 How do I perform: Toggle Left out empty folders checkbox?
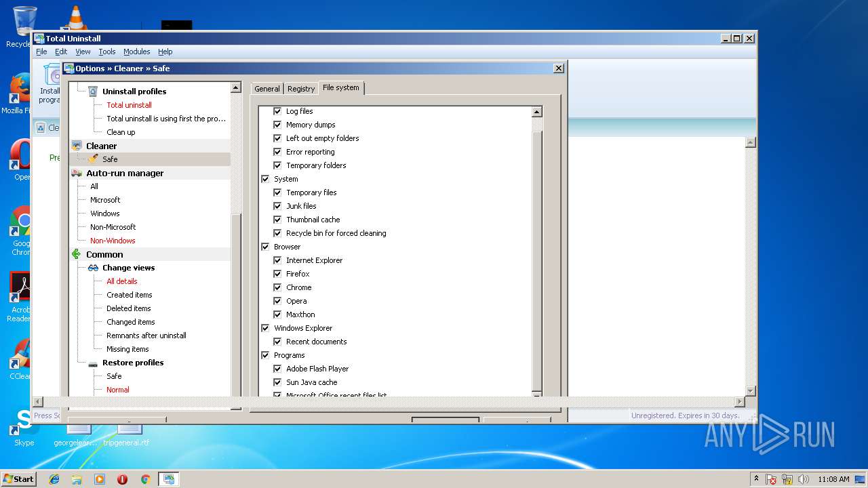[277, 138]
